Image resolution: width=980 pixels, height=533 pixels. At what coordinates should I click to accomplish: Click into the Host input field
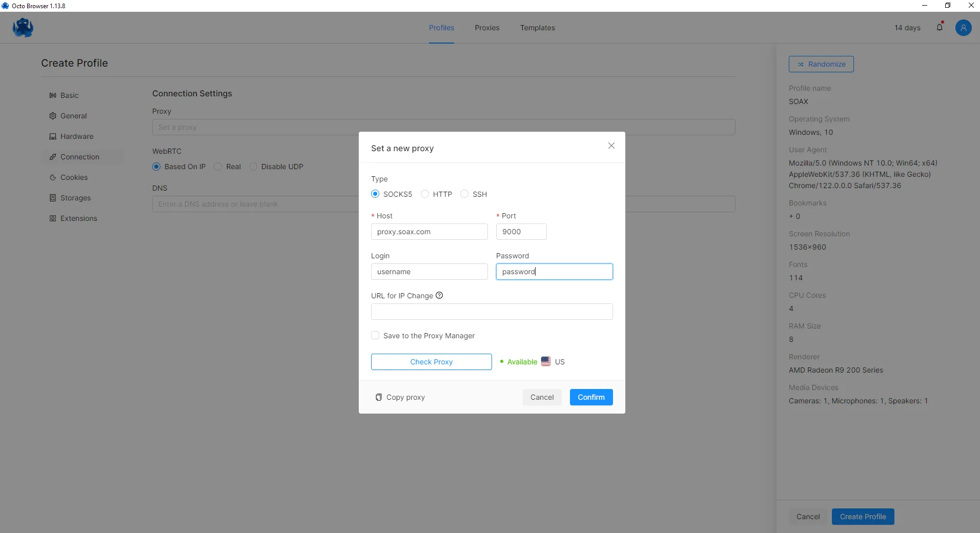pos(429,232)
